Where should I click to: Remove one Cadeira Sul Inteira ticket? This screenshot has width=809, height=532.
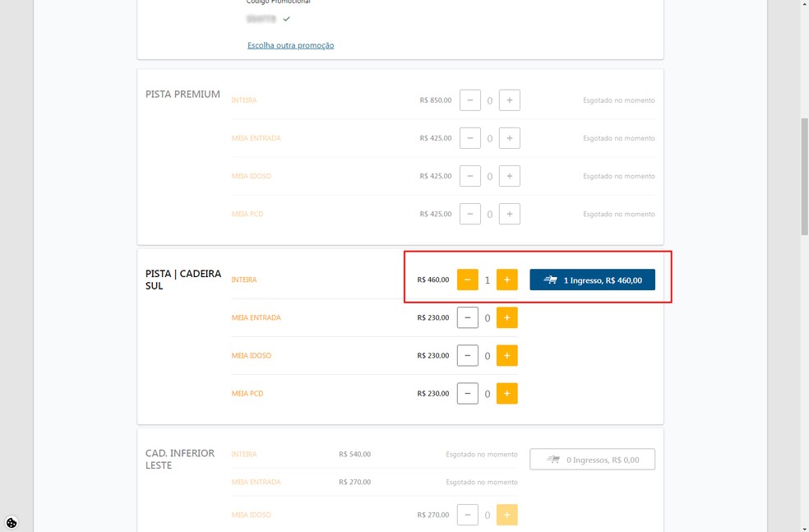coord(468,280)
